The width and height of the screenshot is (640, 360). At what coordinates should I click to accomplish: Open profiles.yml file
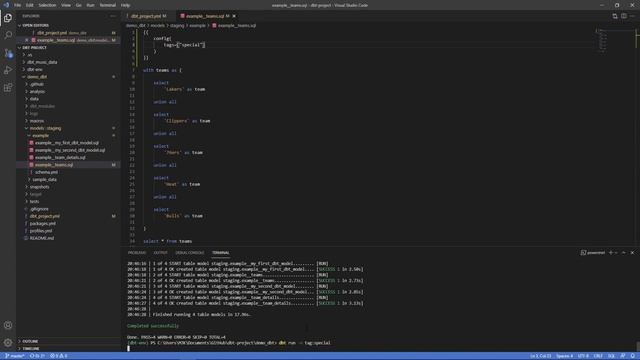[x=41, y=231]
